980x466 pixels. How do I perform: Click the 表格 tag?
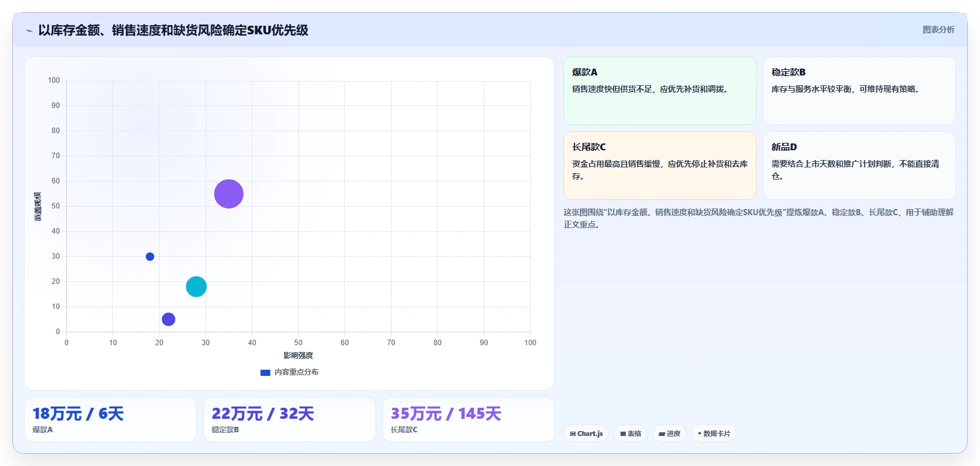click(630, 434)
